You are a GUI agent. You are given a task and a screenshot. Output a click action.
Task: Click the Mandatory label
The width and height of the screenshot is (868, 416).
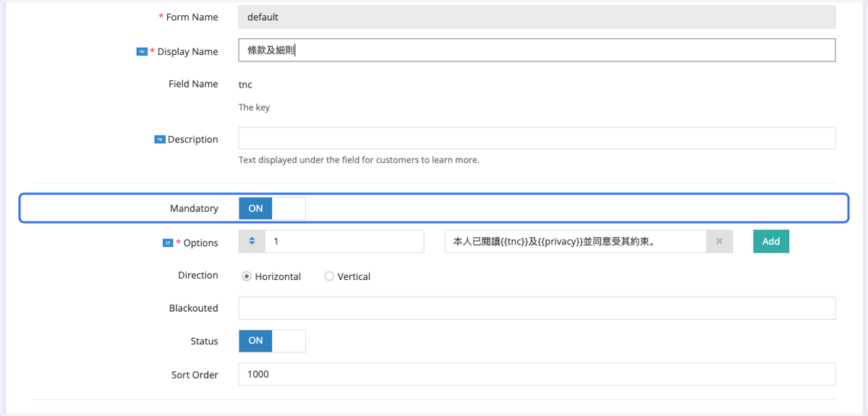pos(194,208)
